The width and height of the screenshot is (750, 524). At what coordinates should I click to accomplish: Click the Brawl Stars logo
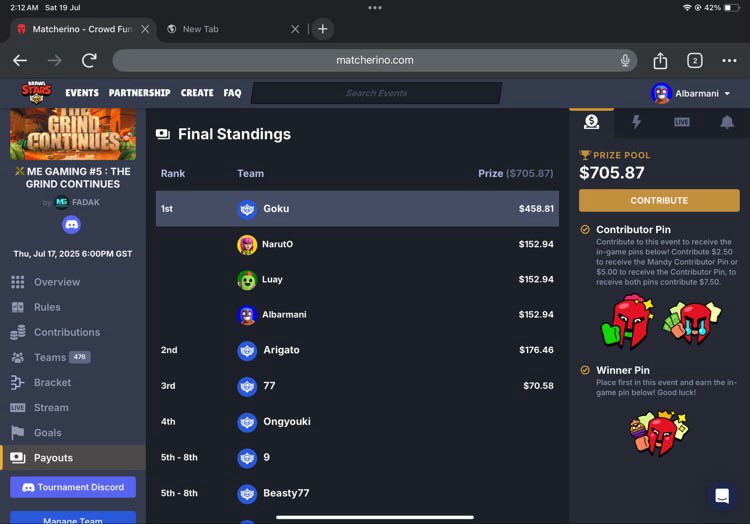tap(36, 93)
